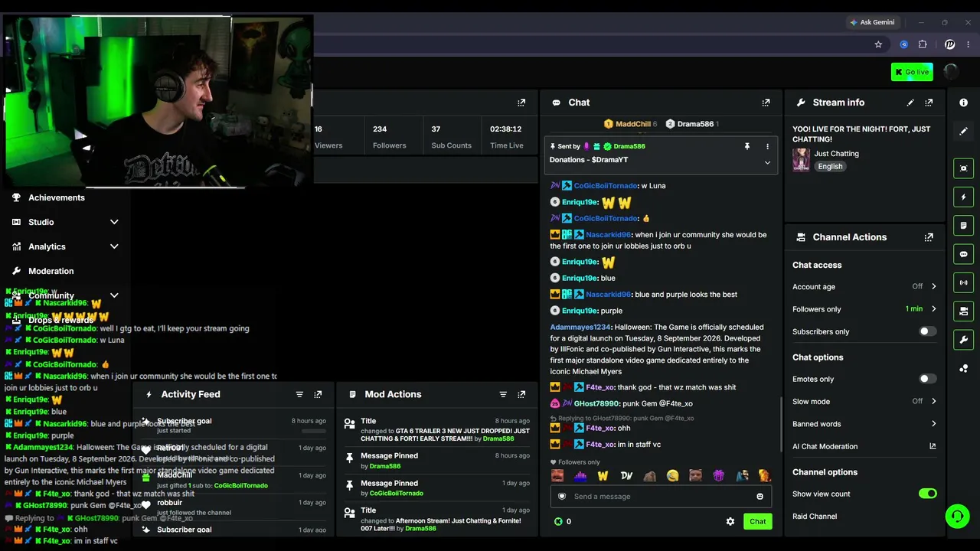The height and width of the screenshot is (551, 980).
Task: Filter the Mod Actions list
Action: 503,394
